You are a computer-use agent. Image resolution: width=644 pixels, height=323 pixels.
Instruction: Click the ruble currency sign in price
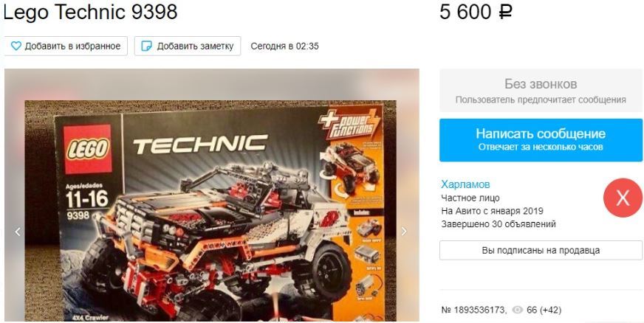pos(505,12)
